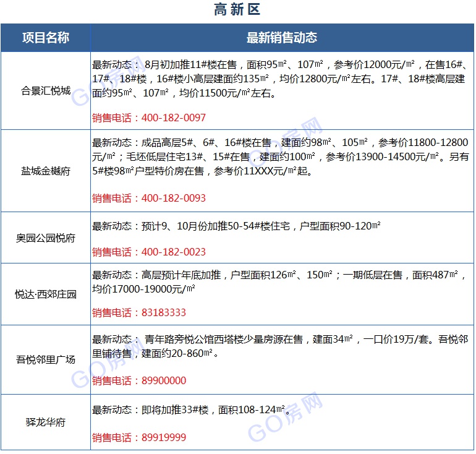Click project name 吾悦邻里广场
The height and width of the screenshot is (454, 476).
pyautogui.click(x=46, y=359)
